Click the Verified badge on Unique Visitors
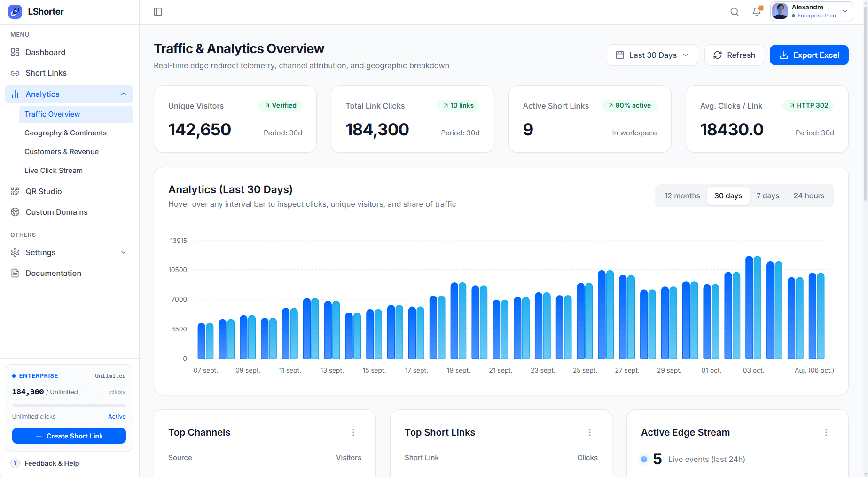This screenshot has width=868, height=477. click(x=280, y=105)
